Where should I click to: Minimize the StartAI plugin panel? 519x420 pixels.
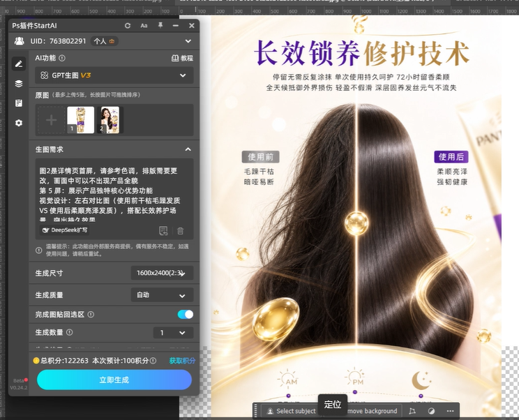(x=176, y=26)
